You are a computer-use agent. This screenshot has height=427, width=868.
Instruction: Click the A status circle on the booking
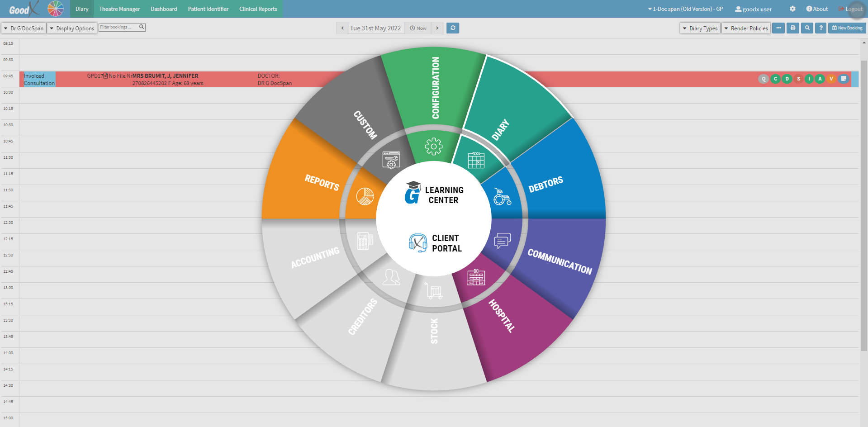click(x=820, y=79)
